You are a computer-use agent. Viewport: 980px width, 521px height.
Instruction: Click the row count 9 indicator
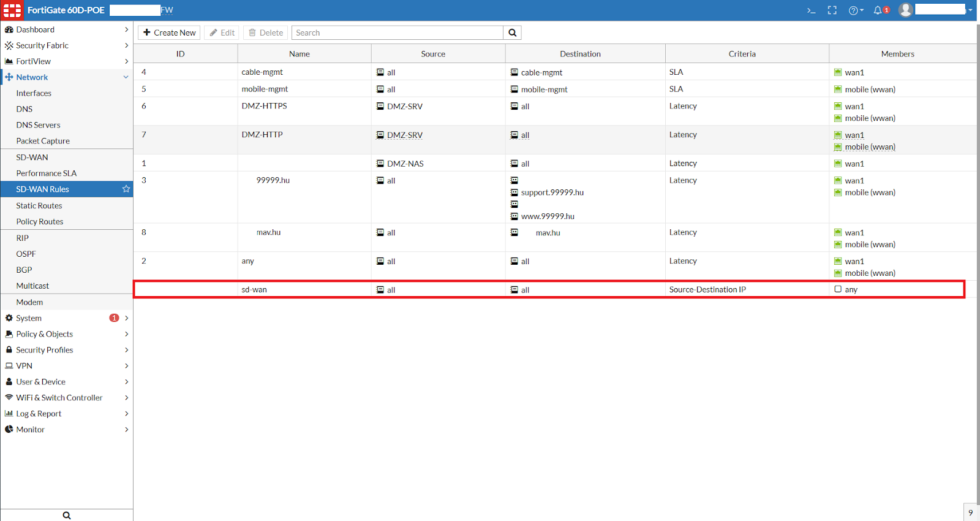coord(970,512)
